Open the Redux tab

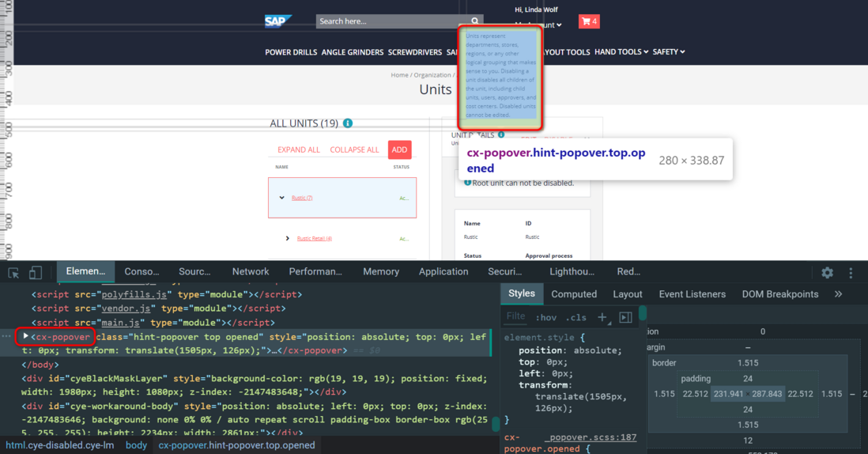point(628,271)
